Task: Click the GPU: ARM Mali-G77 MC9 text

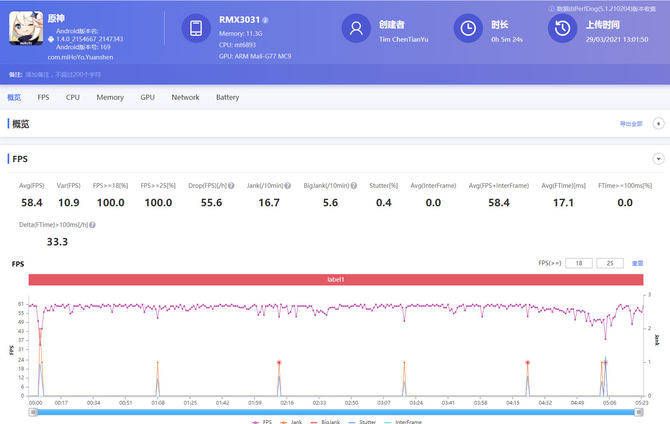Action: tap(255, 56)
